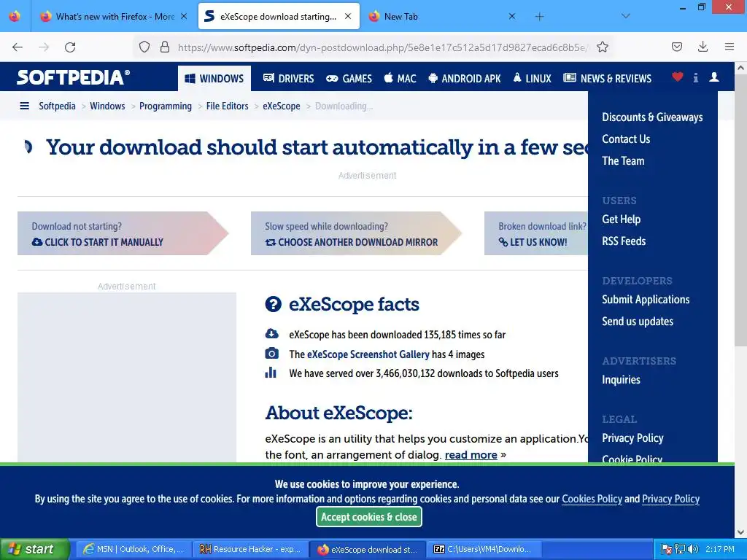Click the scrollbar up arrow
747x560 pixels.
(740, 68)
